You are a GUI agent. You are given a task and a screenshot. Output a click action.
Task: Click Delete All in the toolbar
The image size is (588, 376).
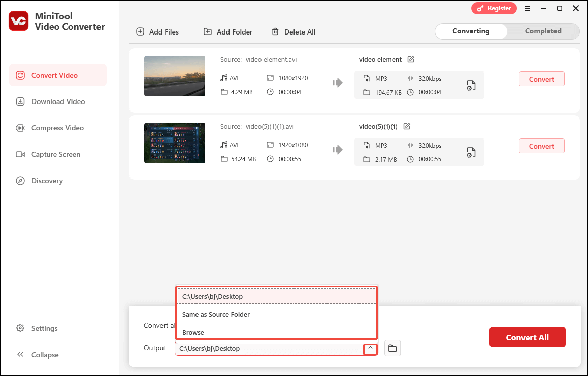click(x=293, y=32)
